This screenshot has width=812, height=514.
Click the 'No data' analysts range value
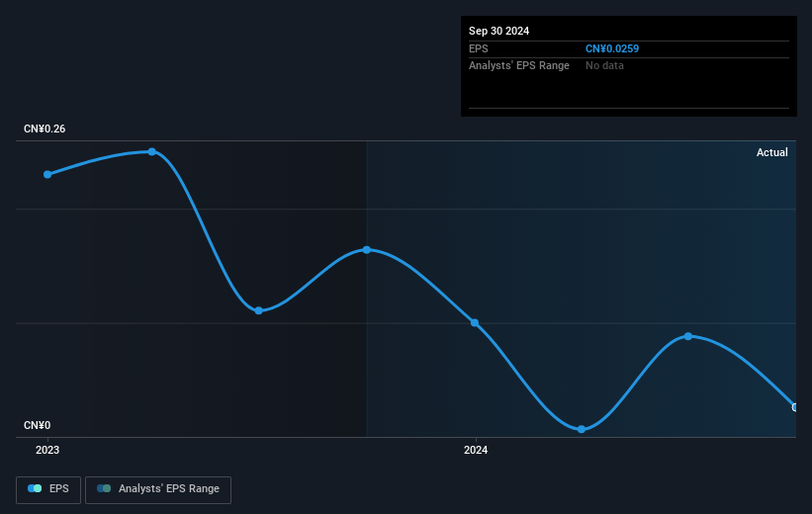tap(604, 66)
